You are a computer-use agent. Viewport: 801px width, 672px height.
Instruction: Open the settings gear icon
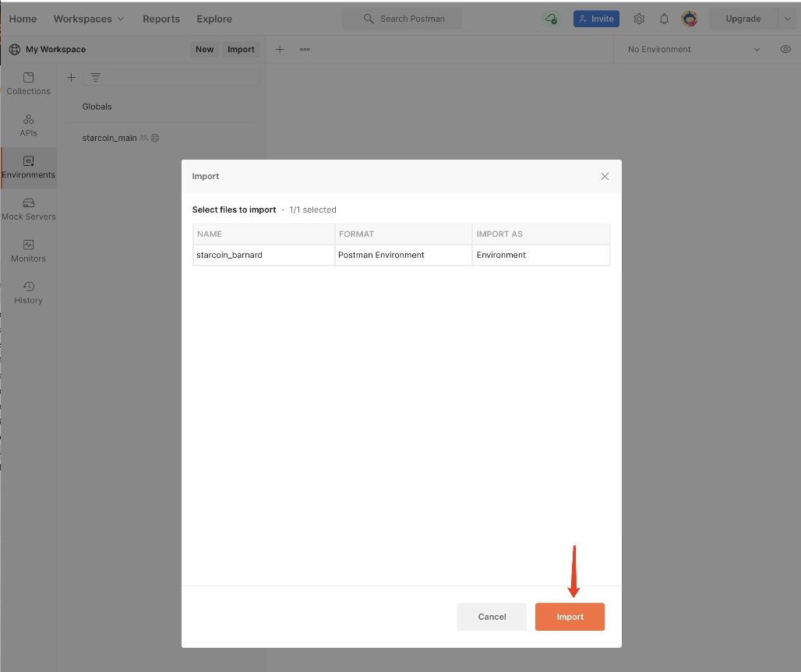(x=639, y=19)
